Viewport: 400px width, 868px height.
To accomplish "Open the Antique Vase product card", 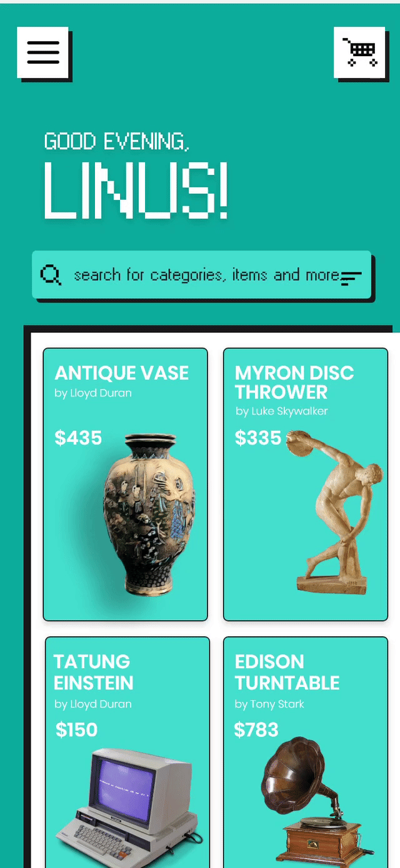I will (x=125, y=484).
